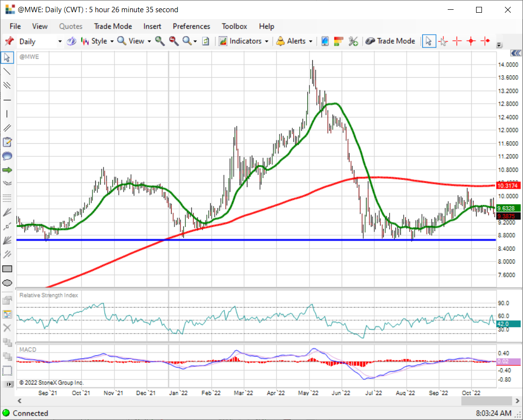Click the 8:03:24 AM clock in status bar
523x420 pixels.
tap(493, 413)
